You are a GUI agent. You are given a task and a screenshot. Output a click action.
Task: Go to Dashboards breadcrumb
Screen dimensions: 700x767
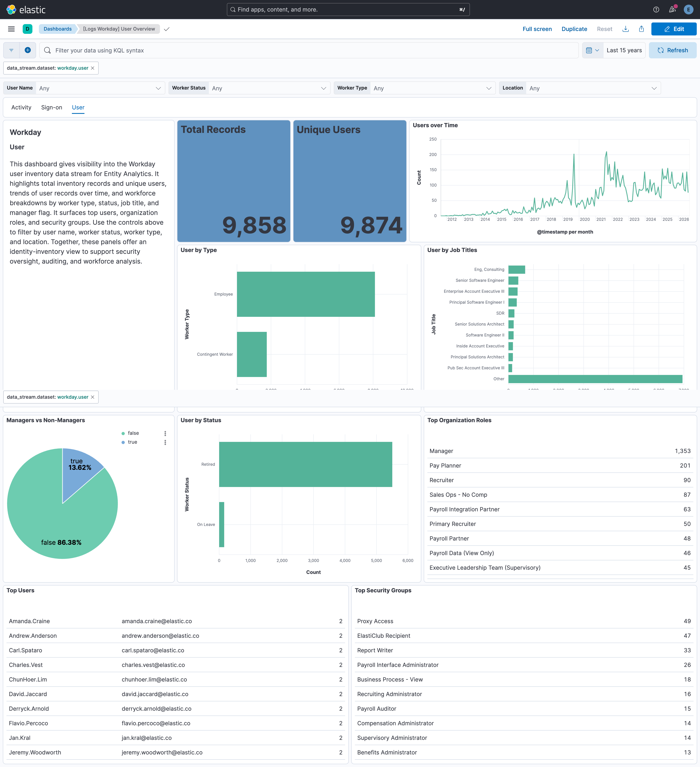point(58,29)
